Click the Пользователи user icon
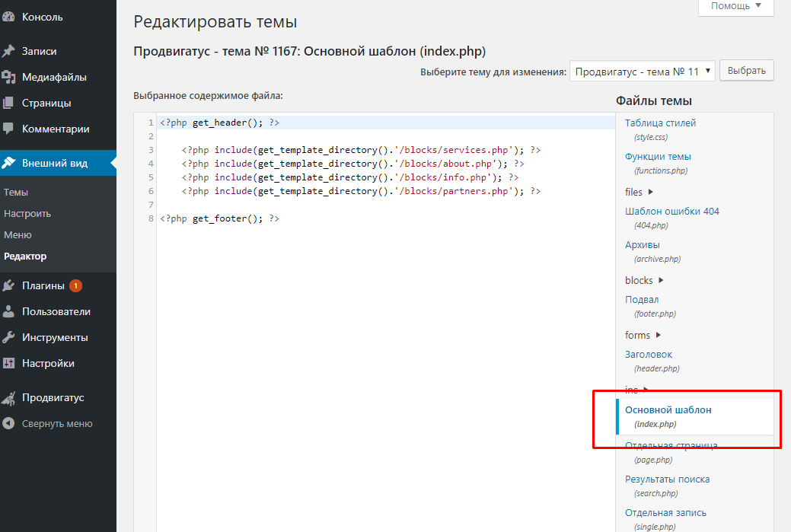The image size is (791, 532). (x=9, y=311)
